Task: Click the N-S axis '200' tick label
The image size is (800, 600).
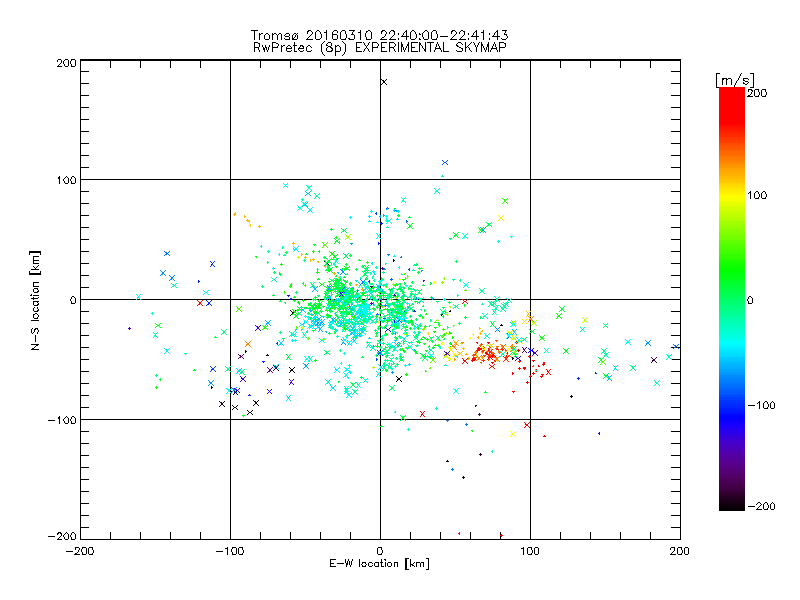Action: pyautogui.click(x=66, y=63)
